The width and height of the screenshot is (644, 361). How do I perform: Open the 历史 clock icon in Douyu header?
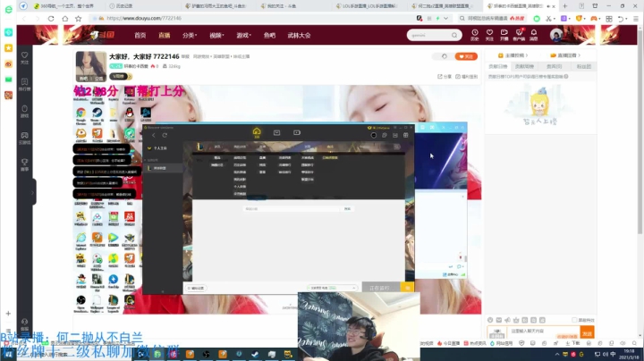[x=475, y=35]
